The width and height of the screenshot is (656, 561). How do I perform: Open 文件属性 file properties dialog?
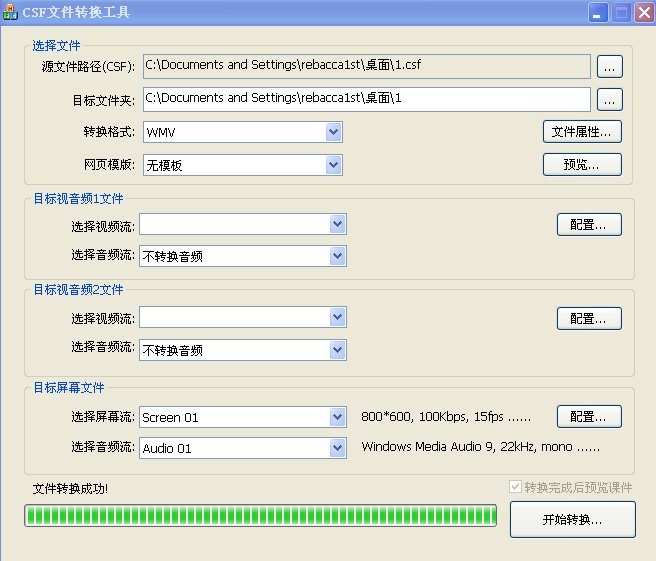coord(582,132)
